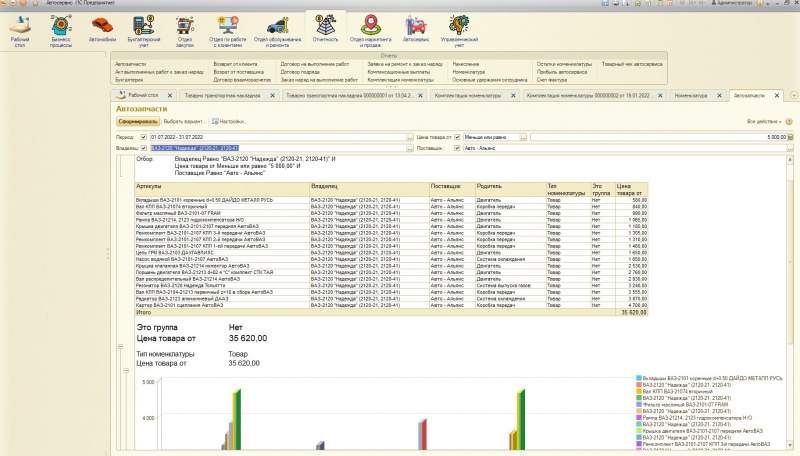This screenshot has width=800, height=456.
Task: Open Настройки report settings
Action: [230, 121]
